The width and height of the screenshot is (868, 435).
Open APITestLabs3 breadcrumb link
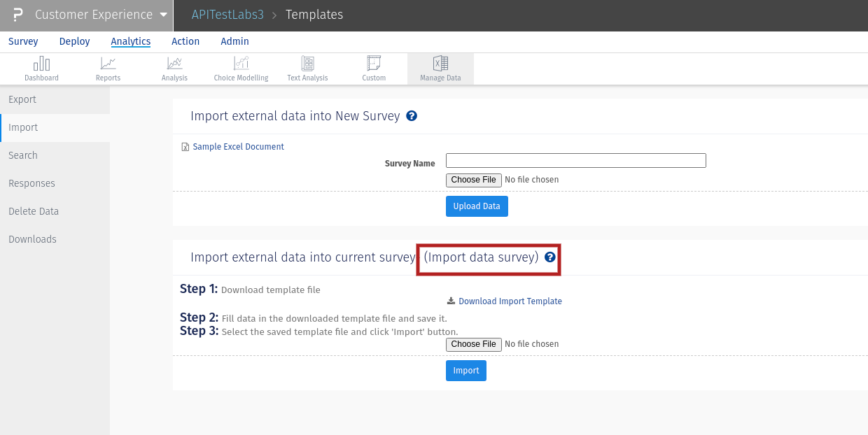227,15
